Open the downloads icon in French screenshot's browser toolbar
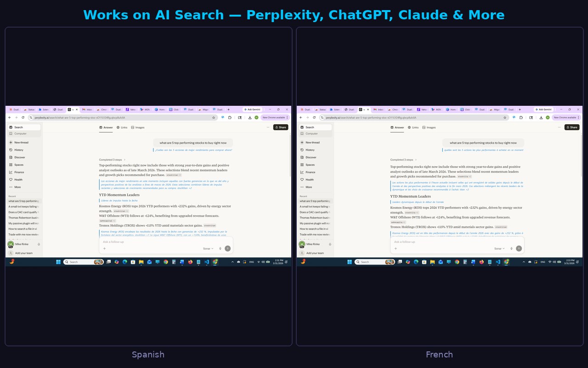588x368 pixels. [541, 118]
